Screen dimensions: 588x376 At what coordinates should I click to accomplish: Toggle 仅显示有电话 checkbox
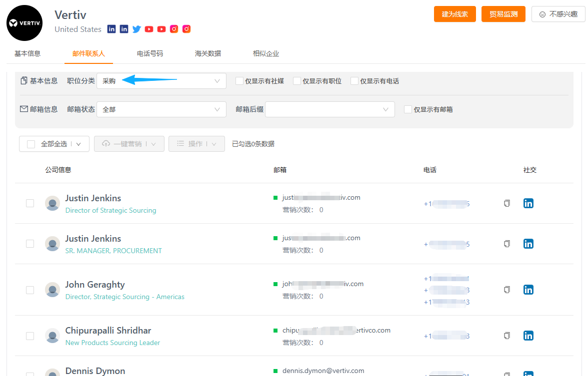point(354,81)
